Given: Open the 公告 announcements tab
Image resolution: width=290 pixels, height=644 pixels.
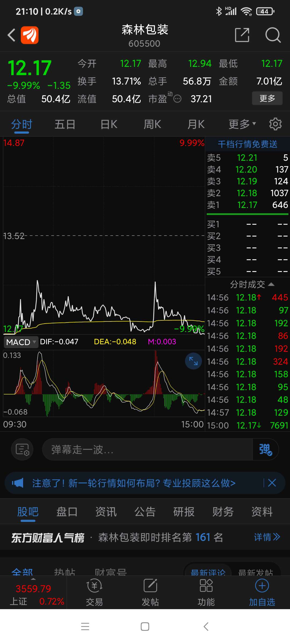Looking at the screenshot, I should pyautogui.click(x=145, y=512).
